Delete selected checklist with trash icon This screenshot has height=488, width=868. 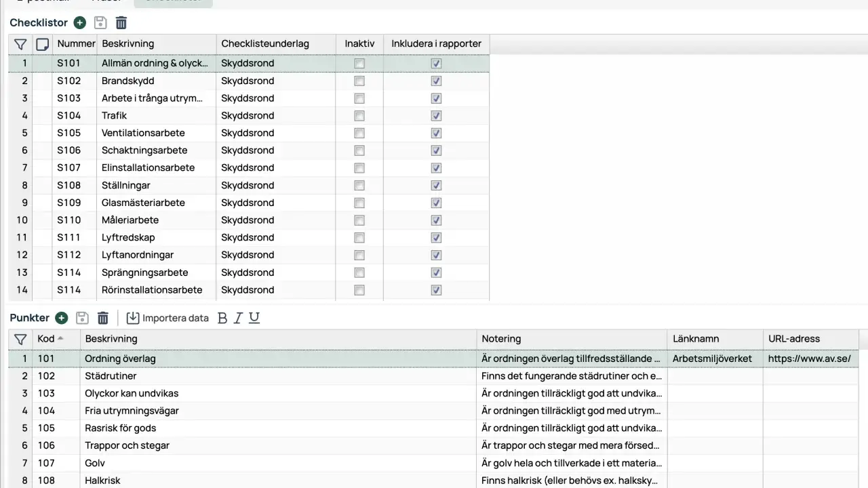tap(121, 23)
